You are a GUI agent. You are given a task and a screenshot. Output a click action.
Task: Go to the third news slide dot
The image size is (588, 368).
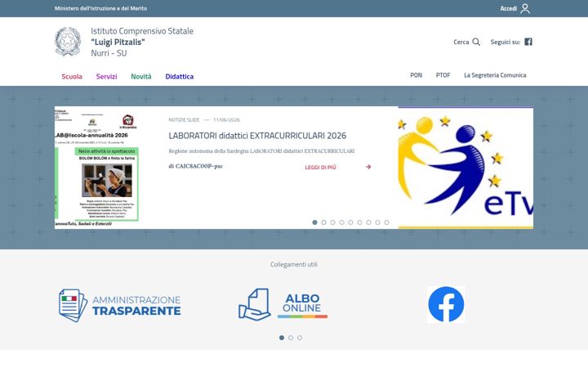click(x=332, y=222)
